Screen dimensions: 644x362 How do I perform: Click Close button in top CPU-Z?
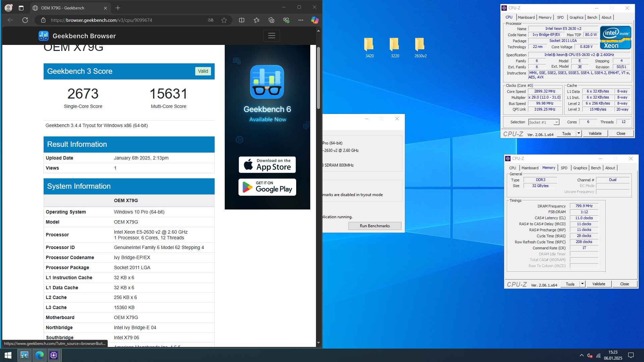coord(621,133)
